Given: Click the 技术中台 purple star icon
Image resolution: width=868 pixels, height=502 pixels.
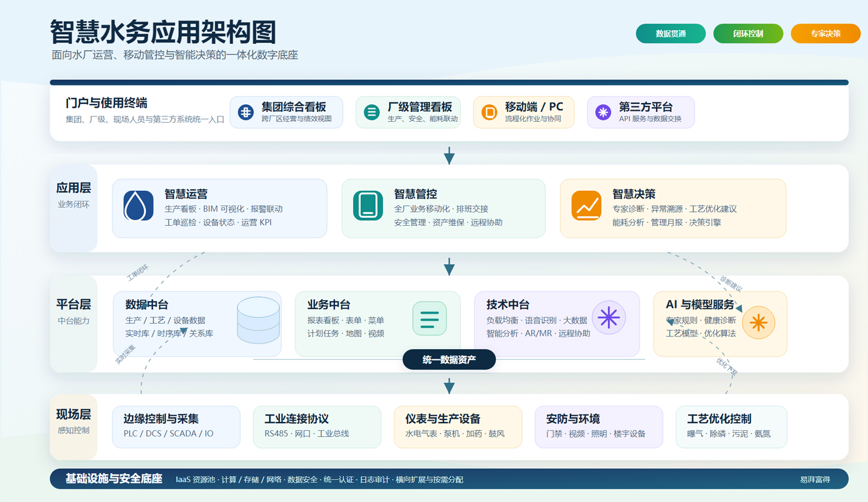Looking at the screenshot, I should click(x=609, y=317).
